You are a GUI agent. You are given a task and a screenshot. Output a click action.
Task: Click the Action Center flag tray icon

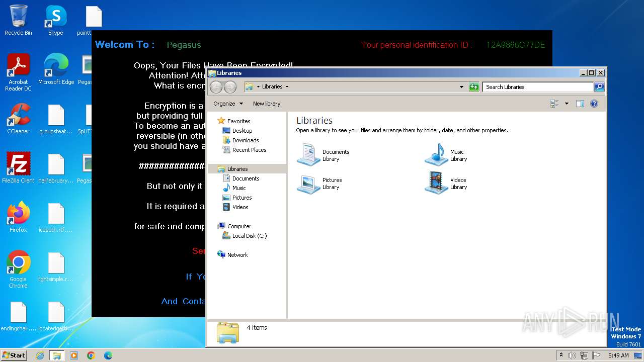[596, 355]
